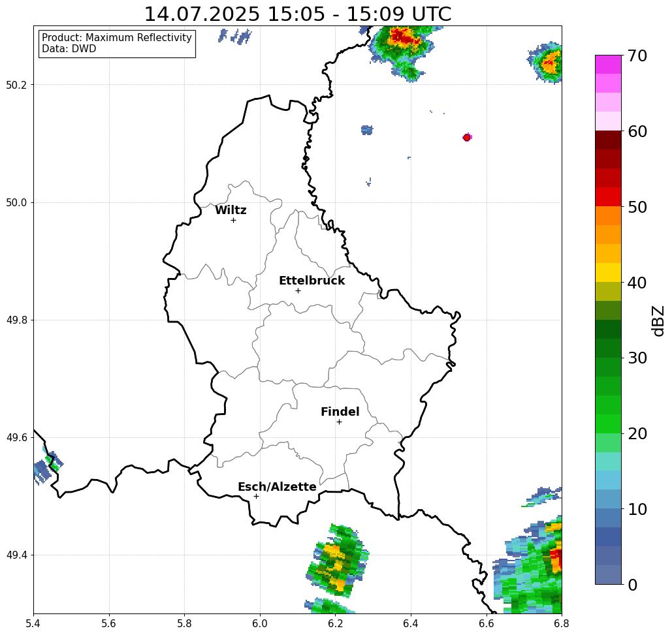Image resolution: width=672 pixels, height=635 pixels.
Task: Click the plus marker below Esch/Alzette
Action: point(256,496)
